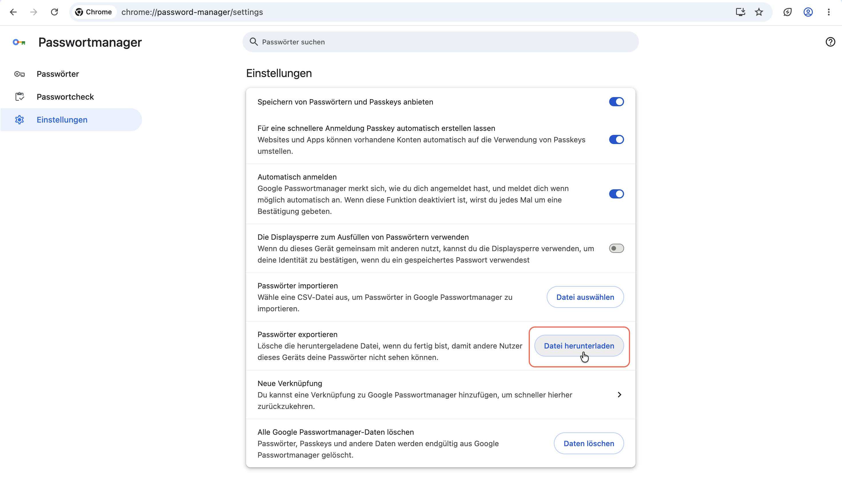The width and height of the screenshot is (842, 504).
Task: Click the Passwortmanager key logo
Action: pos(19,42)
